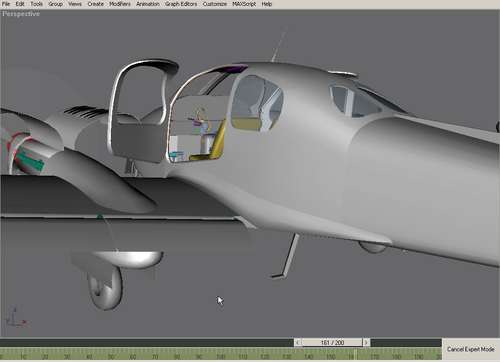Click the Cancel Expert Mode button

471,349
